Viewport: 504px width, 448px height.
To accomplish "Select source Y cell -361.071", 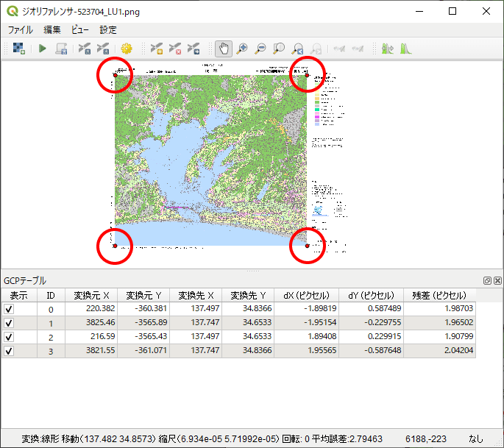I will point(143,351).
